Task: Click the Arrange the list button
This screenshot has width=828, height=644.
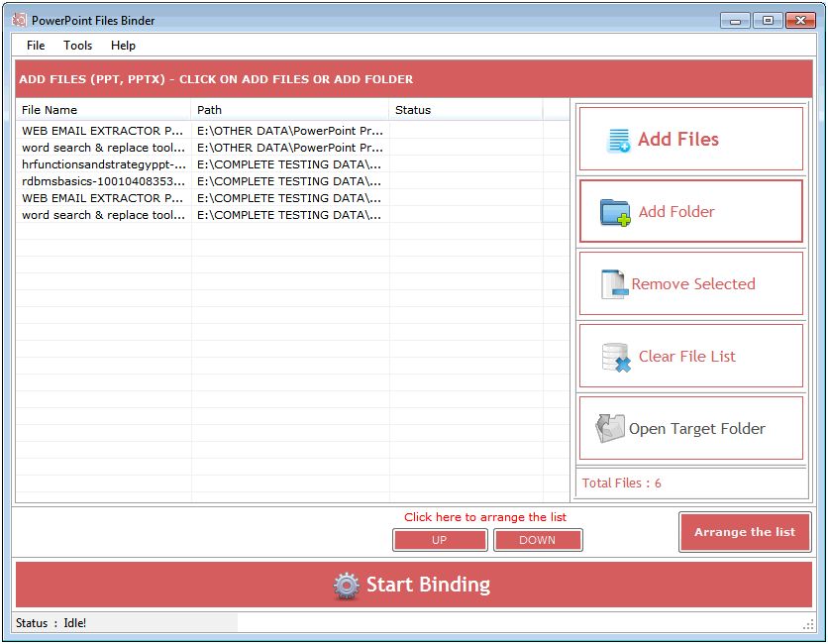Action: pyautogui.click(x=745, y=532)
